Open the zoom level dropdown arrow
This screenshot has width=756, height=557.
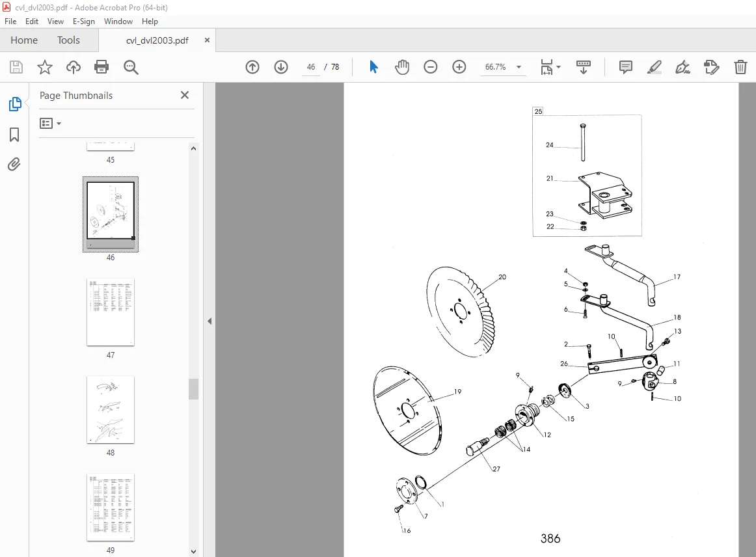point(519,67)
